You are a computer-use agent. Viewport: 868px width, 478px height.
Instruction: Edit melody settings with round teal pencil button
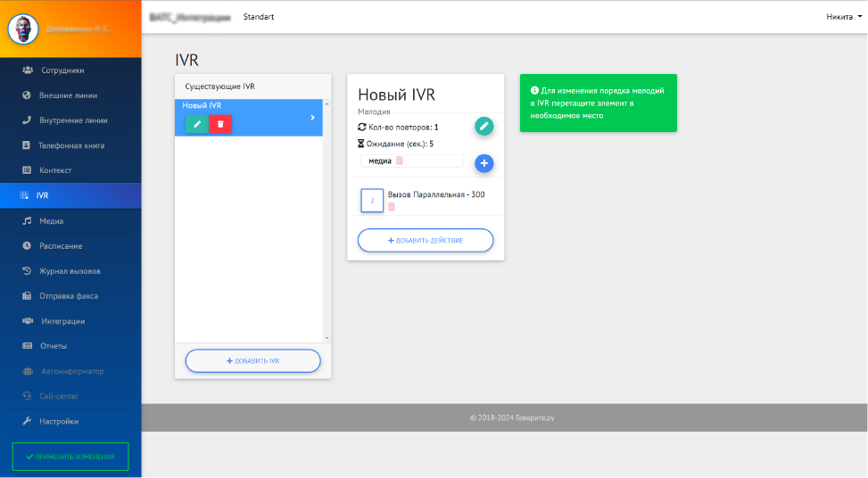coord(484,126)
